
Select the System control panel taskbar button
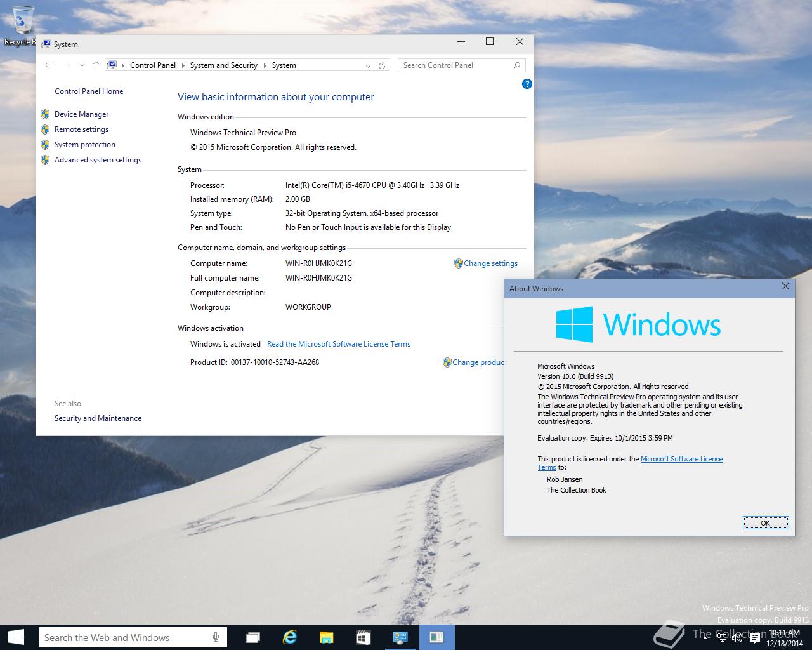[x=400, y=637]
